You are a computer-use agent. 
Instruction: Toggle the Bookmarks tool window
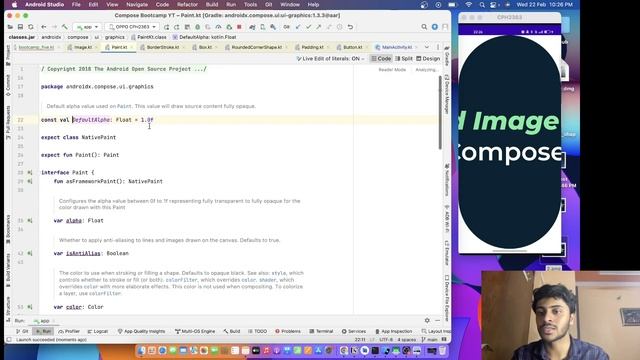8,229
